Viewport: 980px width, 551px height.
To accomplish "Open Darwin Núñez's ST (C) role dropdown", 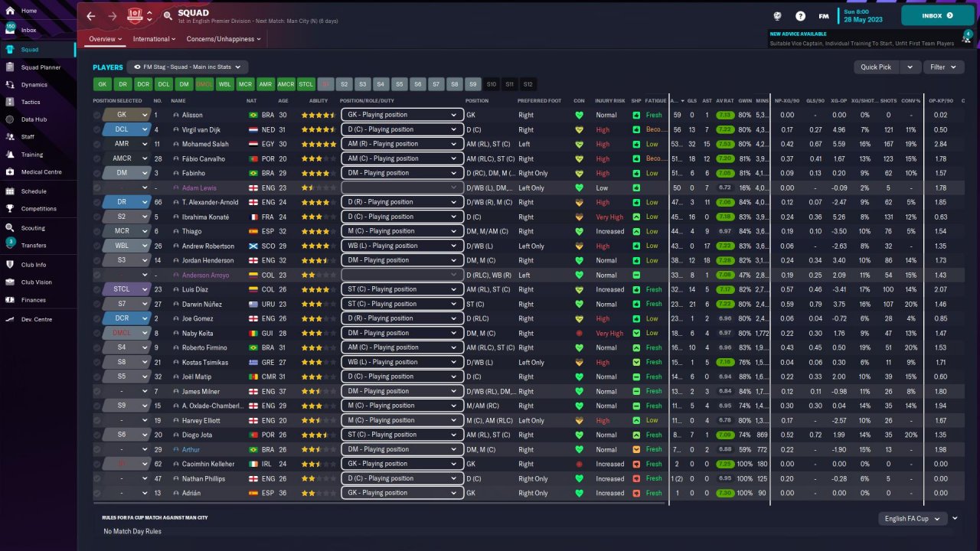I will 402,304.
